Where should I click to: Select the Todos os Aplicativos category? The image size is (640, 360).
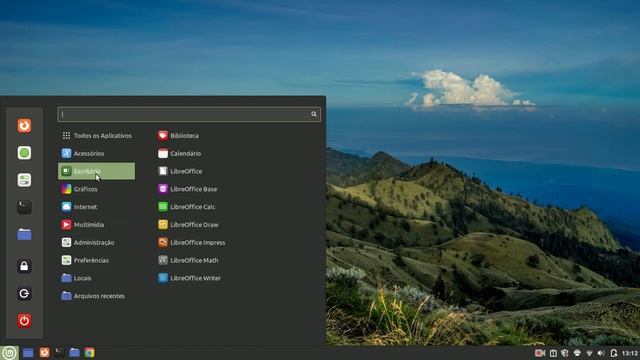tap(96, 136)
